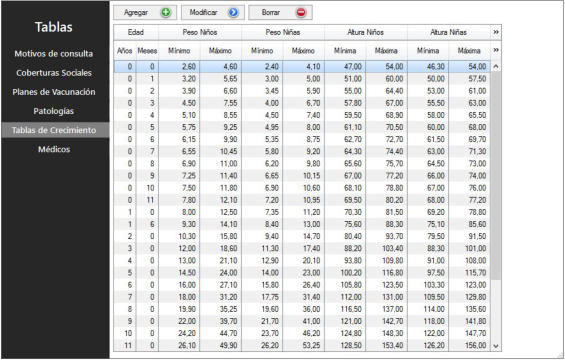565x360 pixels.
Task: Click the table scrollbar down arrow
Action: click(496, 346)
